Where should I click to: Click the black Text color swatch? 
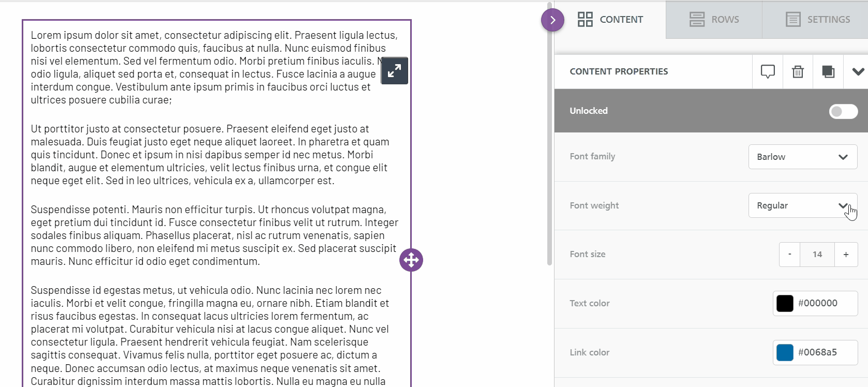785,303
